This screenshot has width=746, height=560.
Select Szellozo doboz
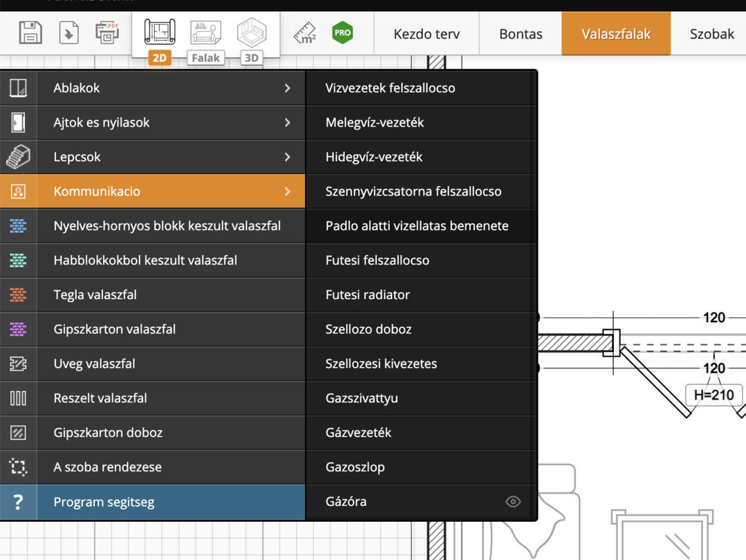pyautogui.click(x=422, y=329)
